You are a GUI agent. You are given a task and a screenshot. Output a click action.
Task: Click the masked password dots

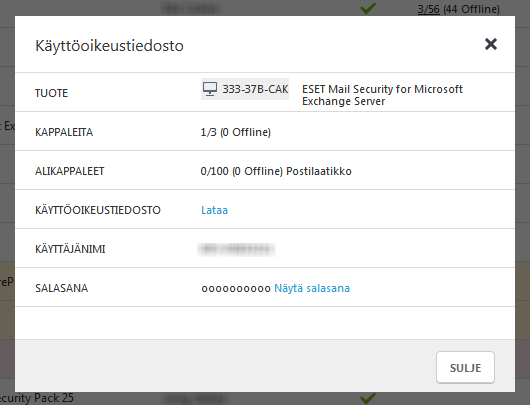tap(236, 289)
